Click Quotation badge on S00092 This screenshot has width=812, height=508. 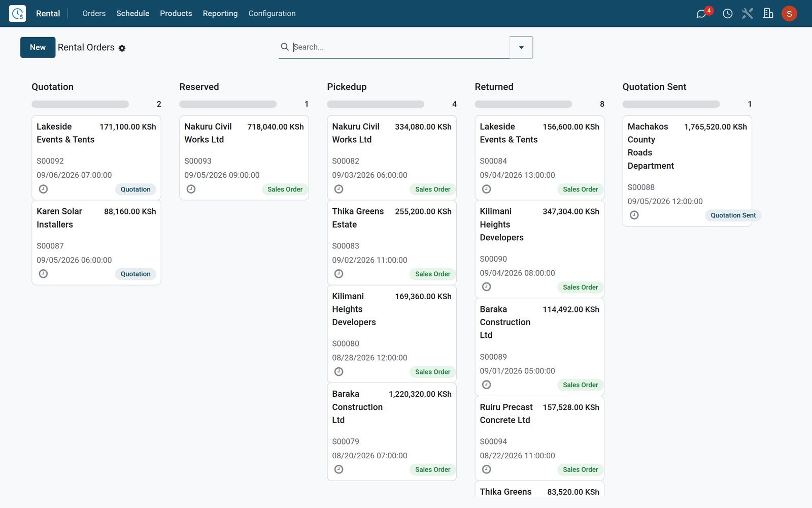click(136, 189)
